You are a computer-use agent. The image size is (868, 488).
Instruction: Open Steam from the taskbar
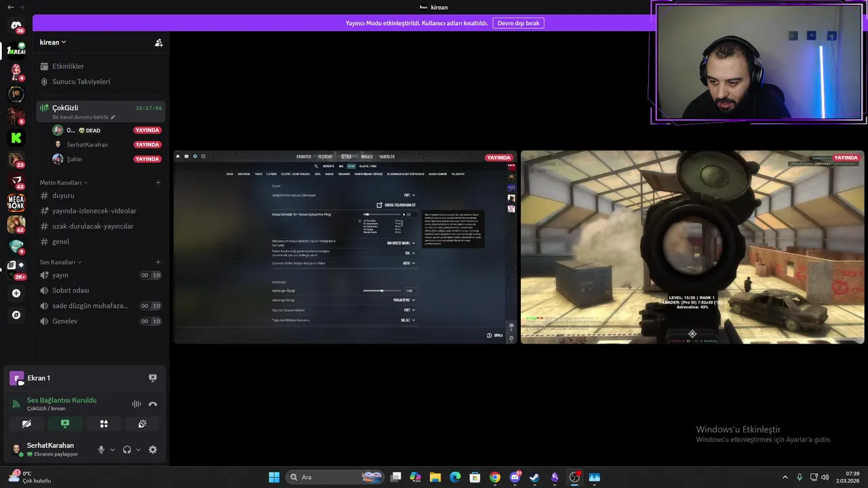pyautogui.click(x=534, y=477)
